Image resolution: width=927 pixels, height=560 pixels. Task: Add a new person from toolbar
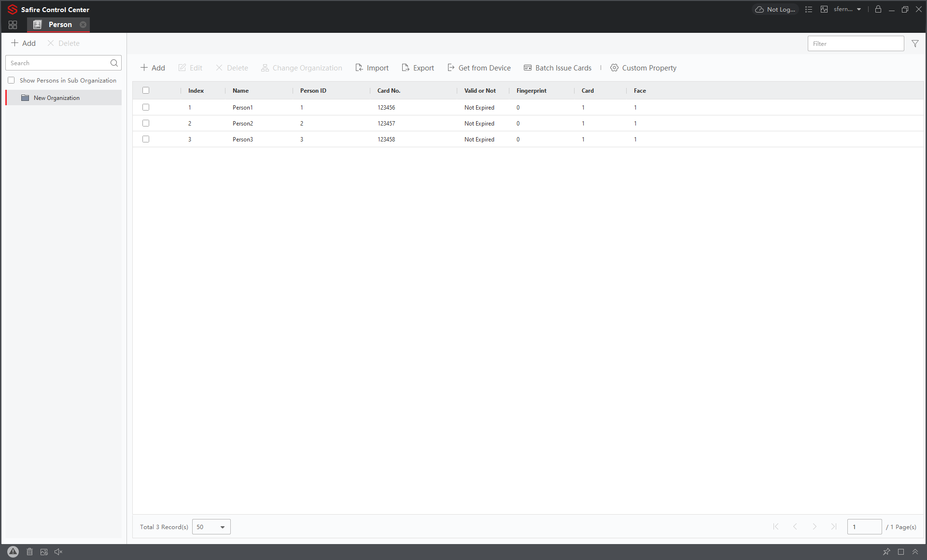point(153,68)
